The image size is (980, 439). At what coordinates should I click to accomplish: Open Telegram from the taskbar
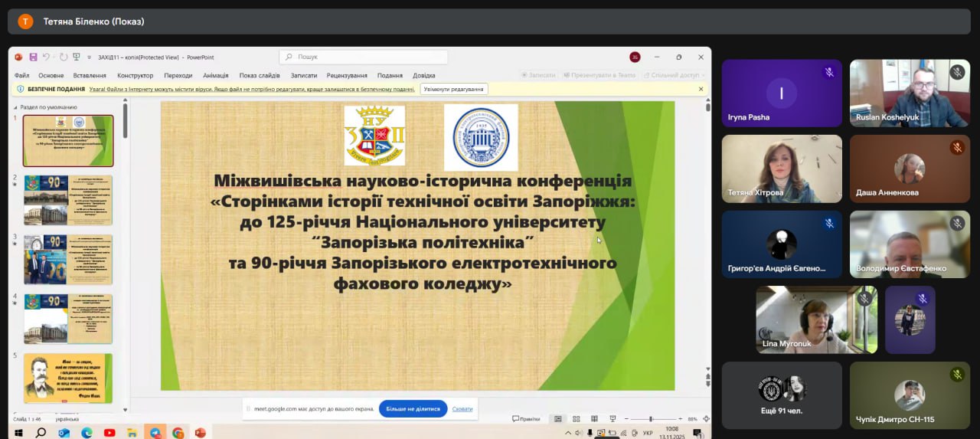[155, 433]
